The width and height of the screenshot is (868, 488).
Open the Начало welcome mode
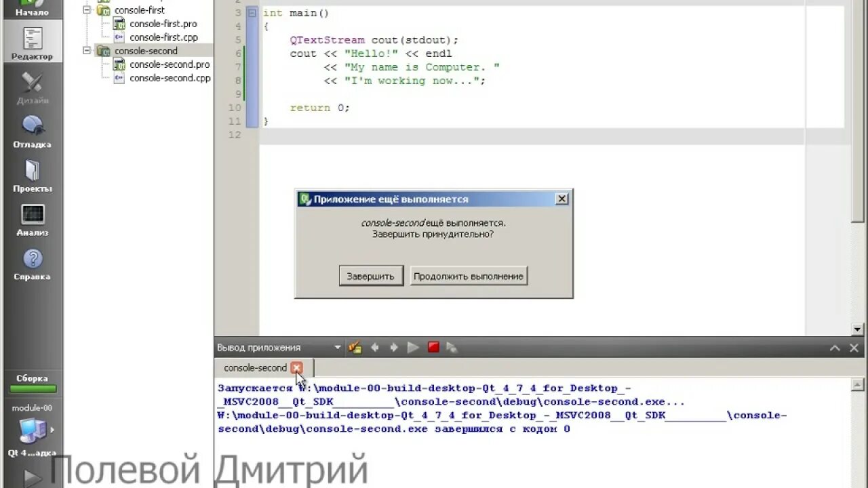[x=32, y=9]
